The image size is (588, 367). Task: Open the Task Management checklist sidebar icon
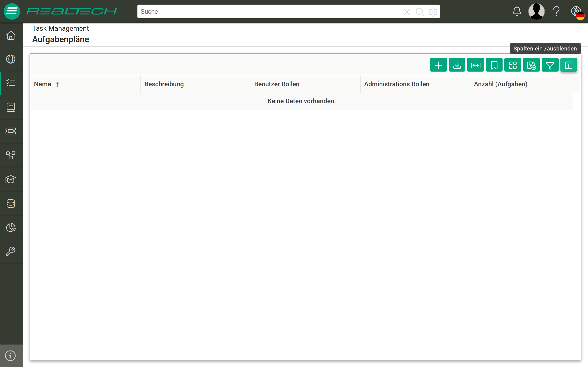tap(11, 83)
